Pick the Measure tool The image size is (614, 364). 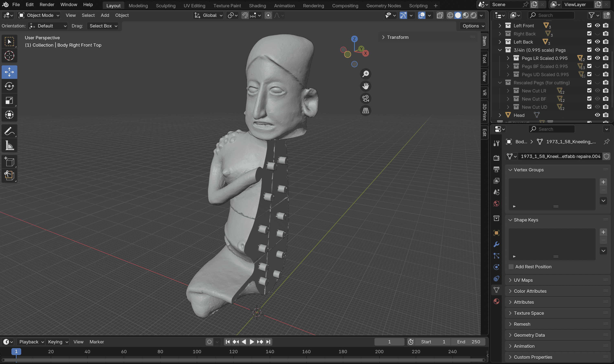click(9, 145)
